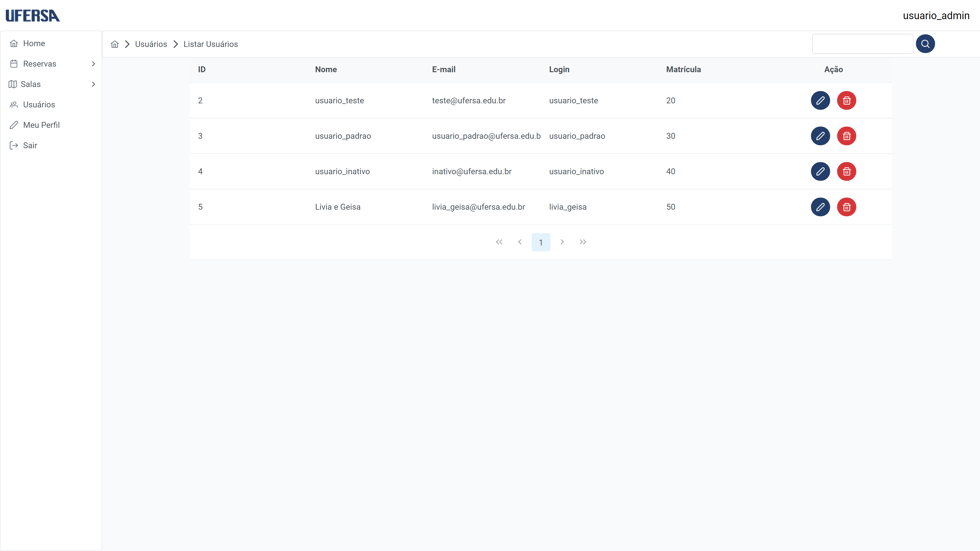Select the email teste@ufersa.edu.br
Viewport: 980px width, 551px height.
[469, 101]
